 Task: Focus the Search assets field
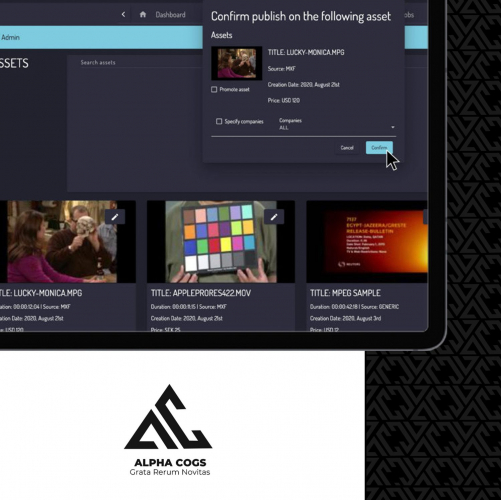click(x=140, y=62)
